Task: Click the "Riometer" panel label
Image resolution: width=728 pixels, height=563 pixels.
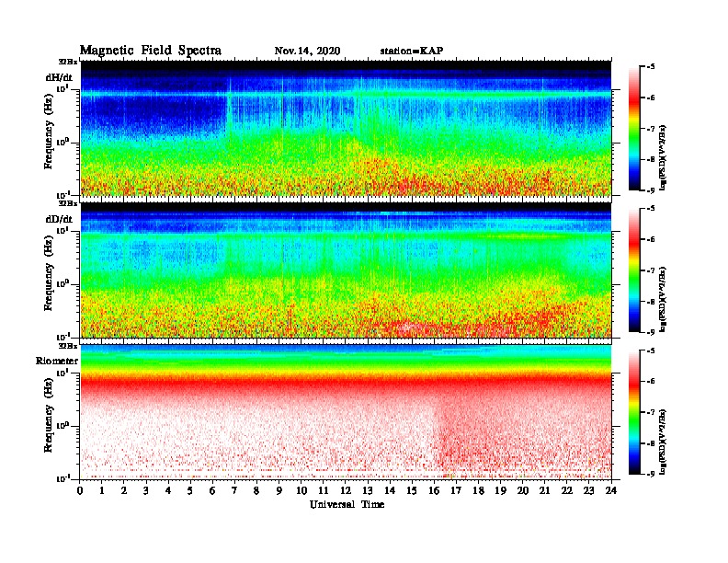Action: click(57, 361)
